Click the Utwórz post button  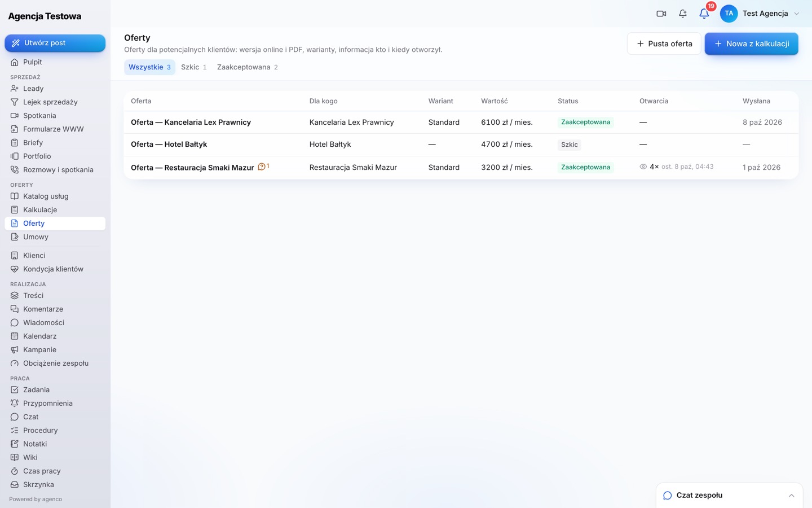tap(55, 43)
